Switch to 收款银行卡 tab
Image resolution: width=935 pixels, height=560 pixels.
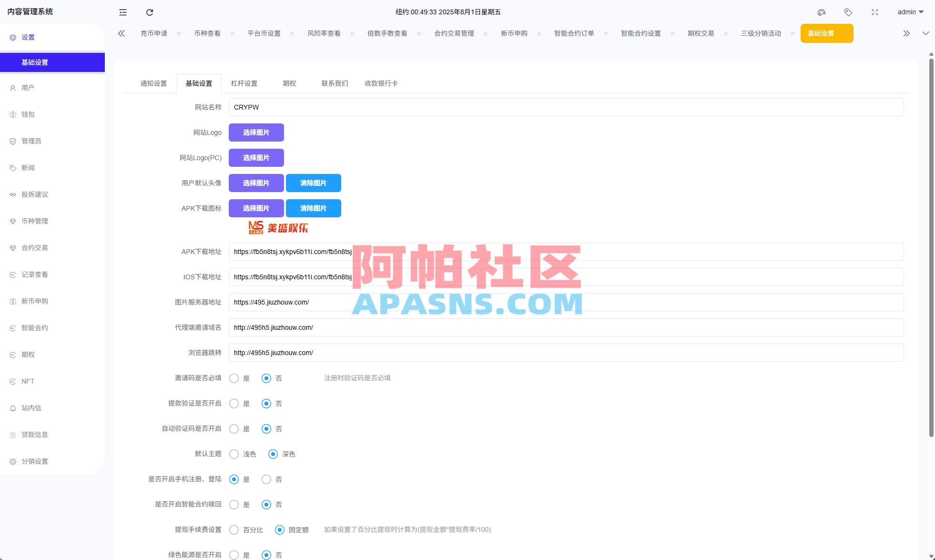click(x=381, y=83)
